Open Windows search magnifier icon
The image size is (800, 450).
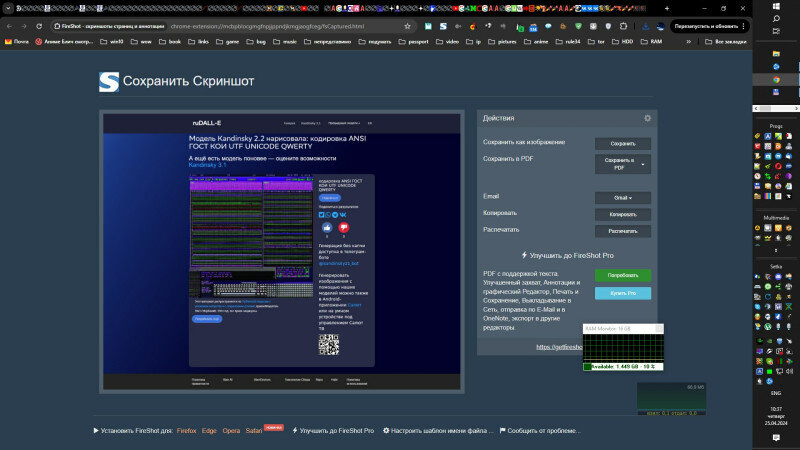pos(776,19)
